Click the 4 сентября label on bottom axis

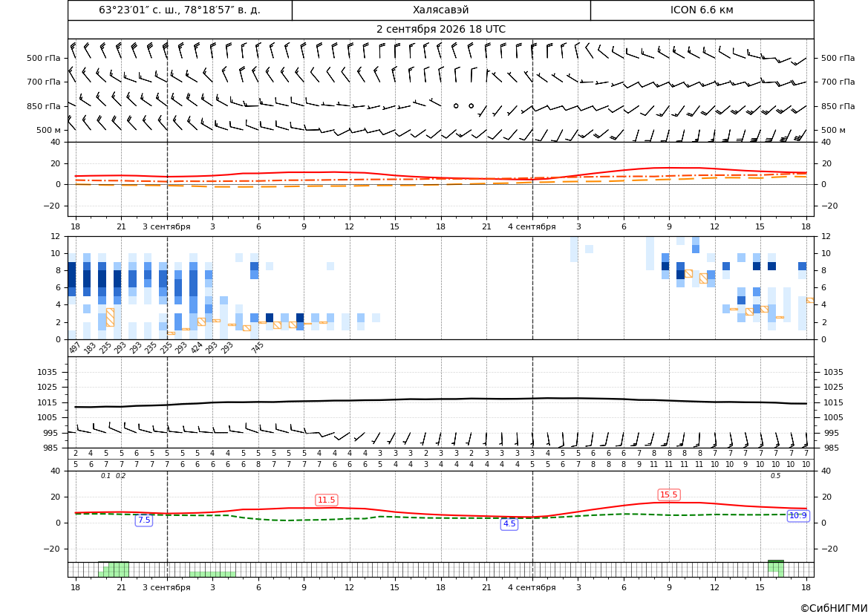532,587
